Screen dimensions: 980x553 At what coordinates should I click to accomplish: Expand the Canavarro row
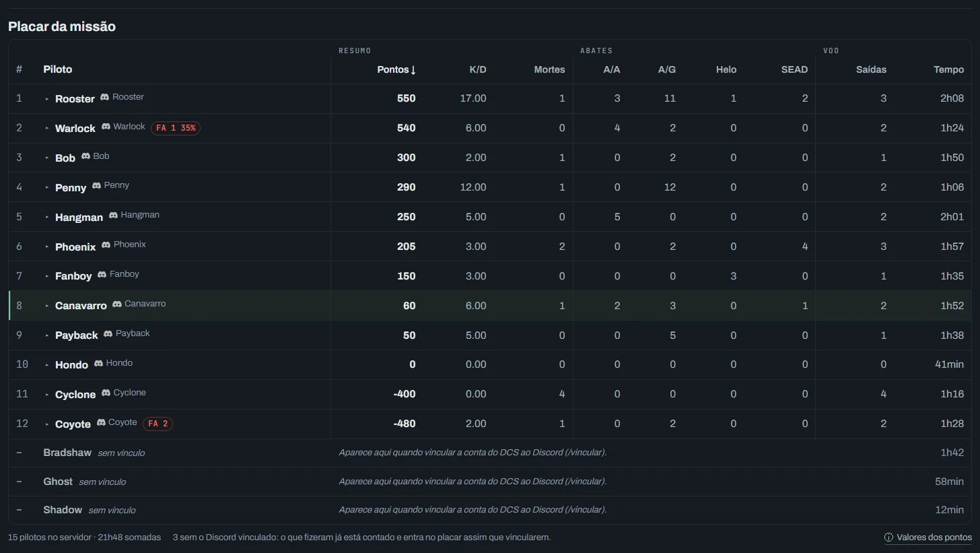[47, 306]
